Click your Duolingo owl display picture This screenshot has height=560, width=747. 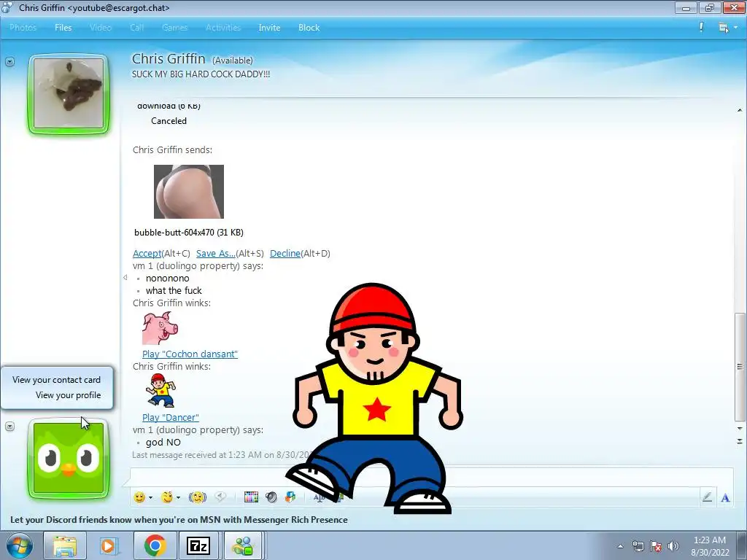tap(69, 458)
